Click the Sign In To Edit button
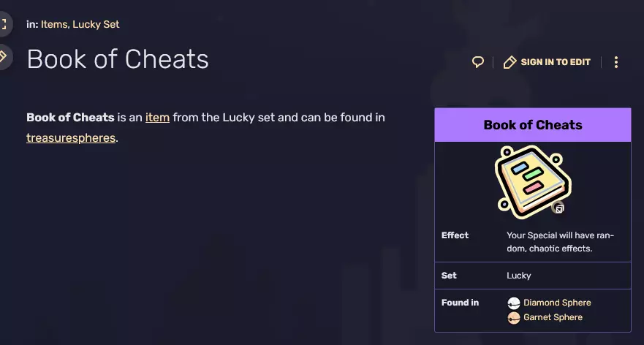644x345 pixels. [547, 62]
